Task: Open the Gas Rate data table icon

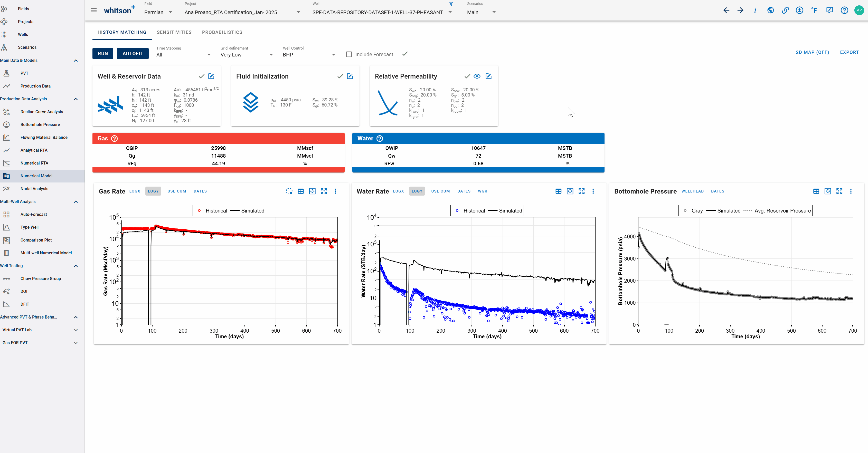Action: pyautogui.click(x=301, y=191)
